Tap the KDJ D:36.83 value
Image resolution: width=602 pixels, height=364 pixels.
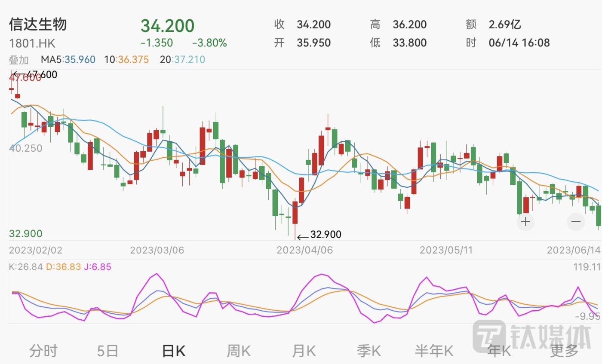click(x=63, y=267)
